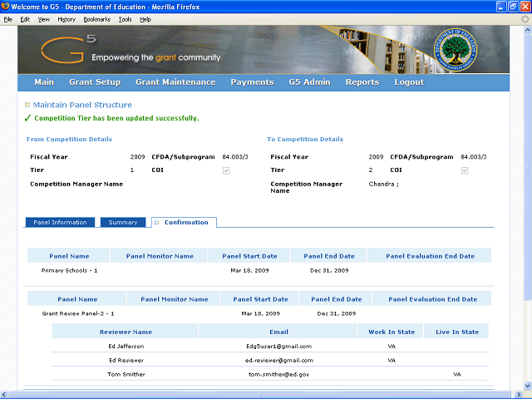Screen dimensions: 532x399
Task: Open the Firefox Bookmarks menu
Action: [96, 18]
